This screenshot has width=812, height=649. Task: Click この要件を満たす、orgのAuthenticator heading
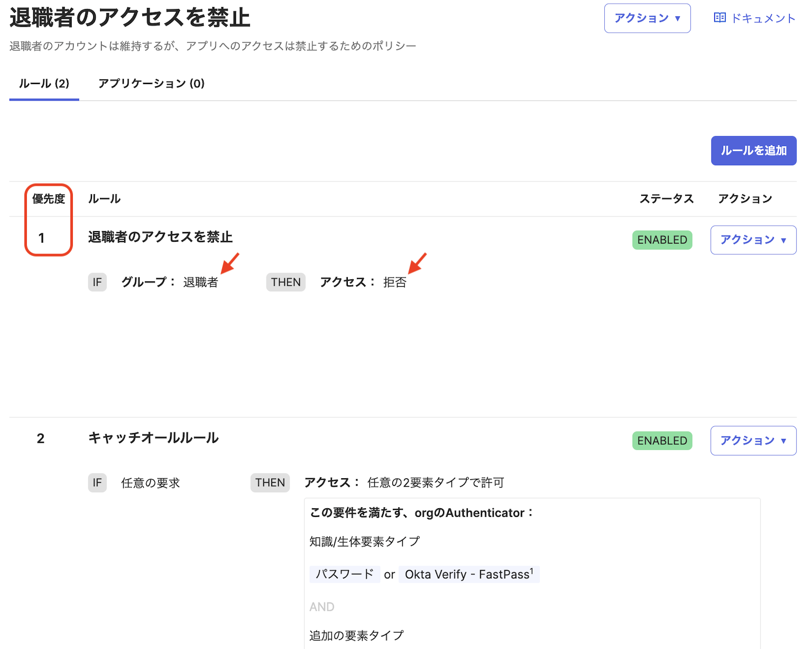pos(422,513)
